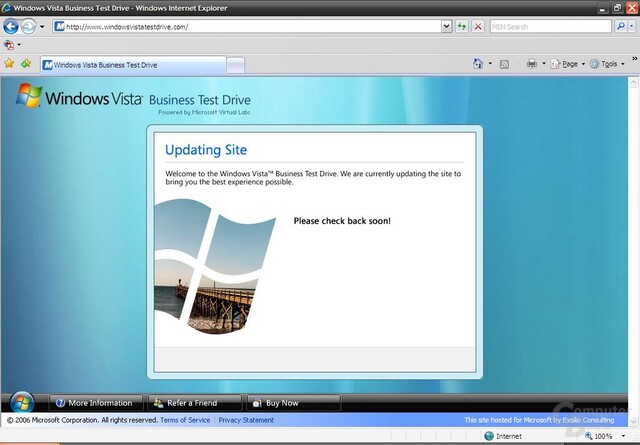Expand the Home button dropdown
Image resolution: width=640 pixels, height=445 pixels.
[490, 64]
